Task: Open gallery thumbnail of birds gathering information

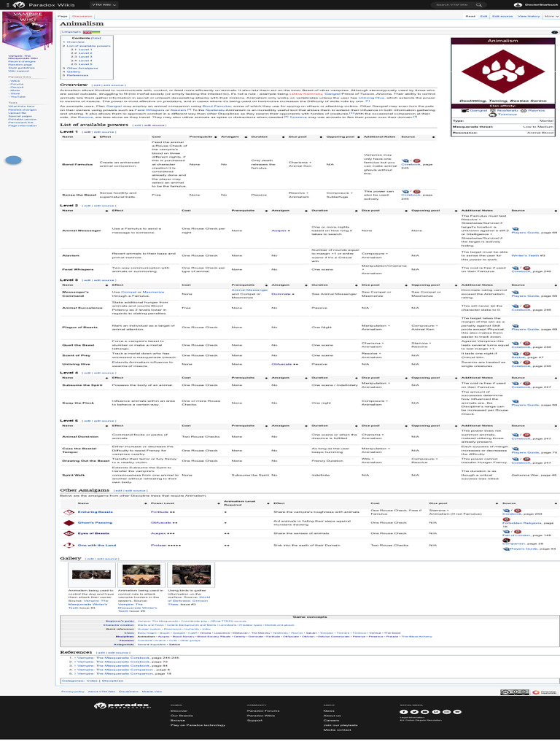Action: 191,575
